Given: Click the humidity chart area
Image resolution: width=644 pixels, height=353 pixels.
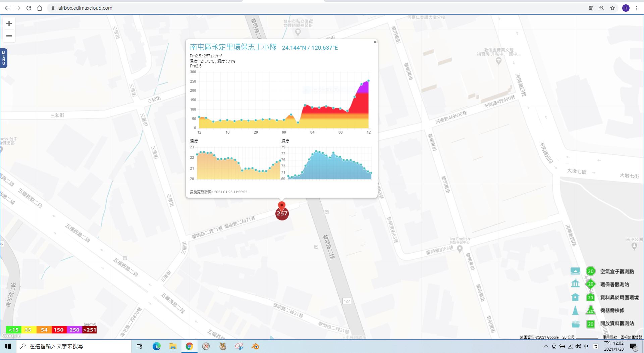Looking at the screenshot, I should pos(330,163).
